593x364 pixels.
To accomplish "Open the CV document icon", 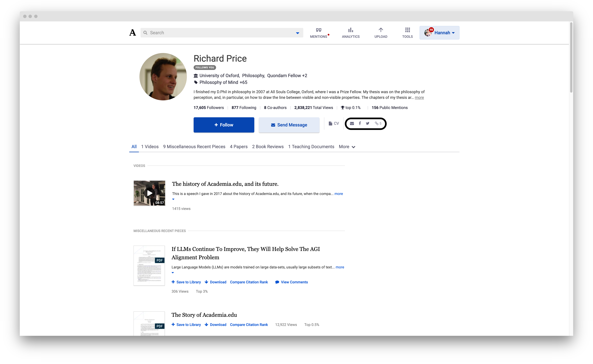I will (x=331, y=123).
